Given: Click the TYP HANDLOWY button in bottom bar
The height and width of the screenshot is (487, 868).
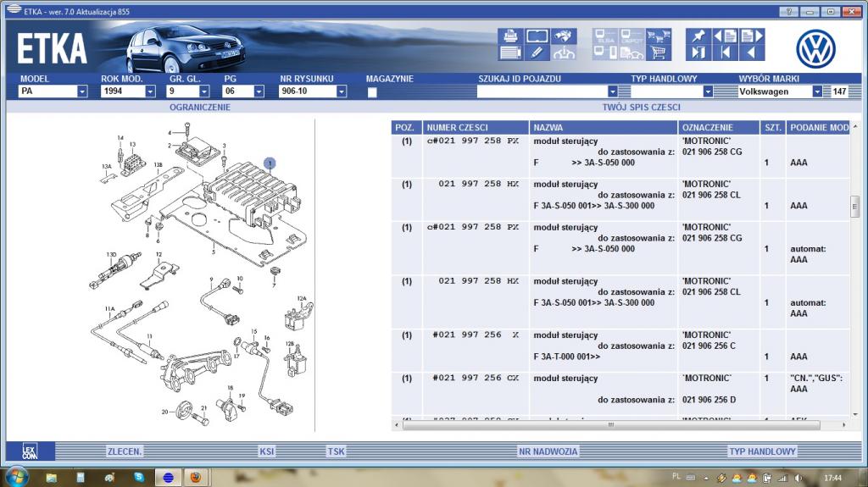Looking at the screenshot, I should (x=762, y=451).
